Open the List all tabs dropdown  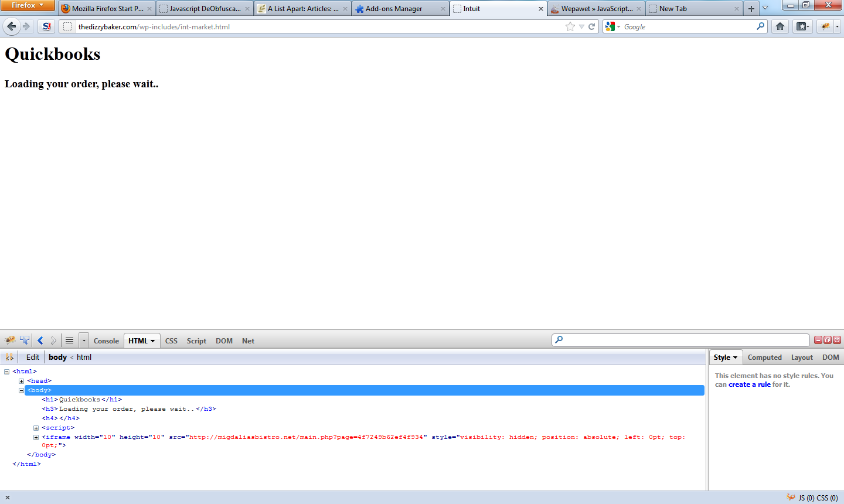click(x=765, y=8)
